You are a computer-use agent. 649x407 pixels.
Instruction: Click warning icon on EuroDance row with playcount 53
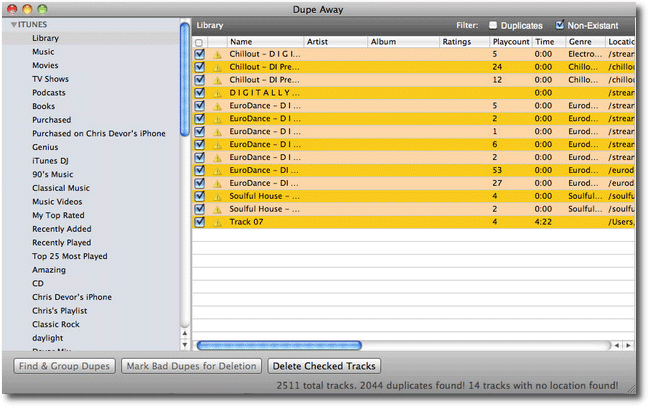coord(217,171)
